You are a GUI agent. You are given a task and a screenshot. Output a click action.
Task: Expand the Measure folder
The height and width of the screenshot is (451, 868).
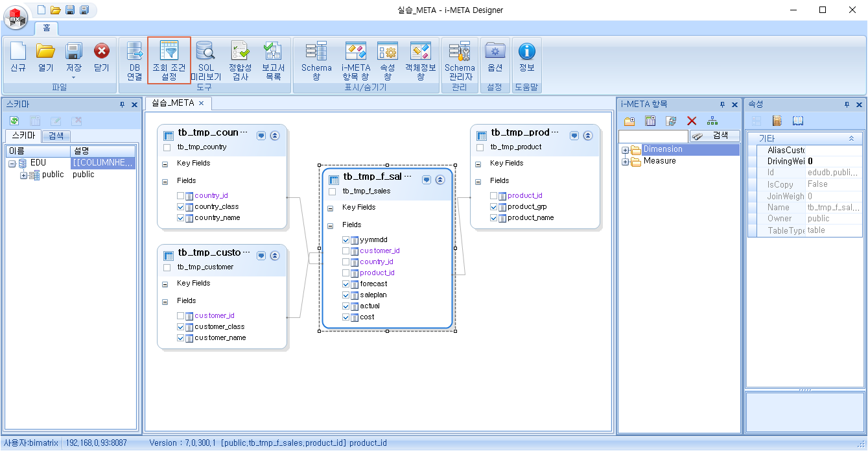626,162
